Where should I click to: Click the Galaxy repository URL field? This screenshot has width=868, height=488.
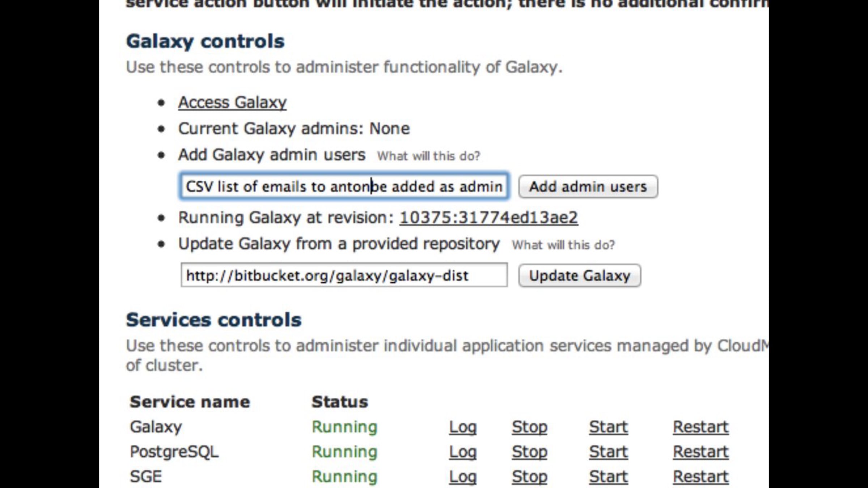coord(344,275)
